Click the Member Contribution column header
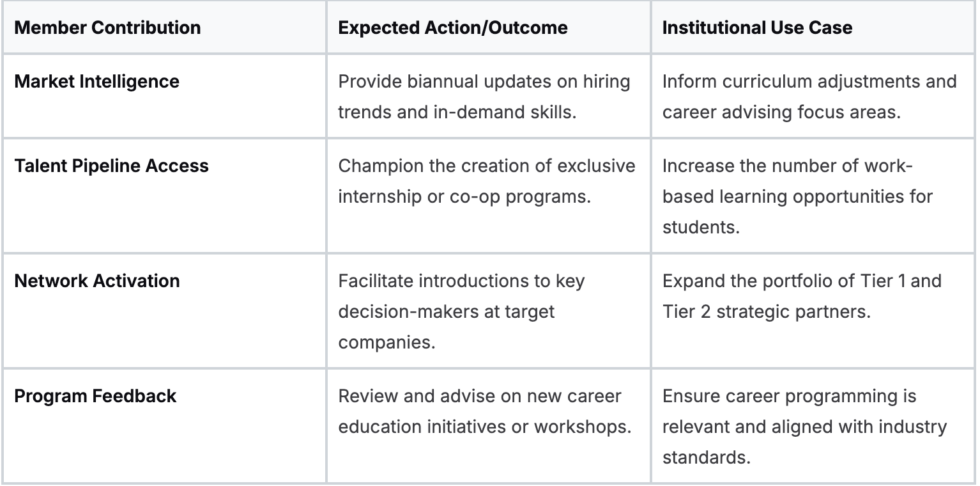 tap(107, 28)
